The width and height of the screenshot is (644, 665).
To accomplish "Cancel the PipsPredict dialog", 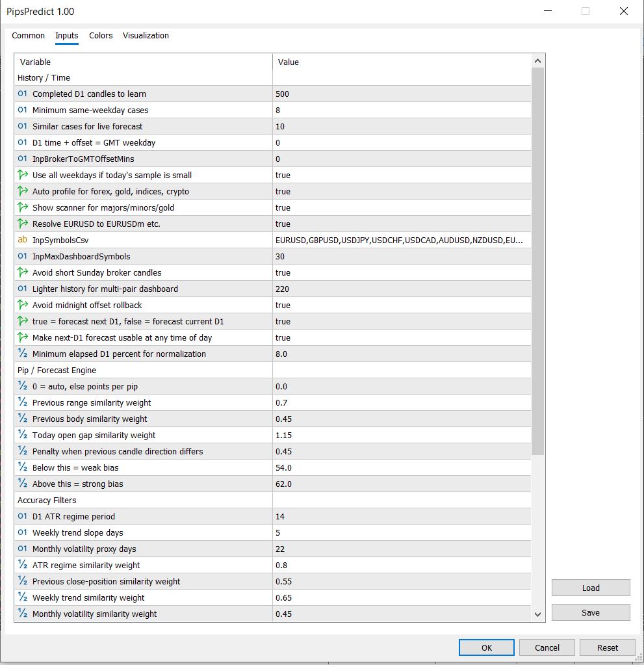I will pyautogui.click(x=547, y=647).
